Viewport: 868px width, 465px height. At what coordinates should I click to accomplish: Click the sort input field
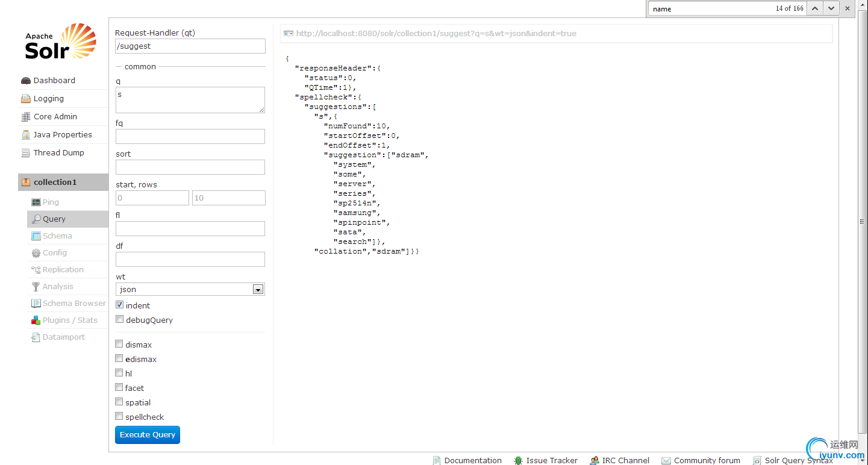pos(190,167)
